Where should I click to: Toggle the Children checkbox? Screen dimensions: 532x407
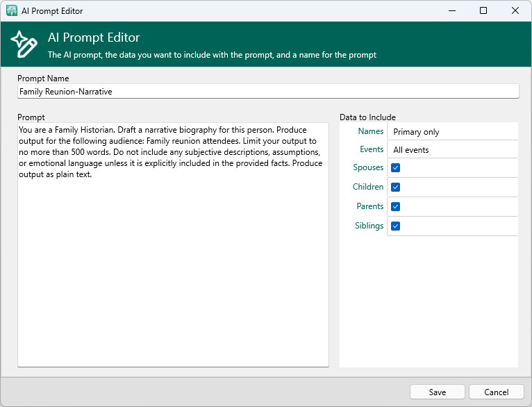pyautogui.click(x=396, y=187)
